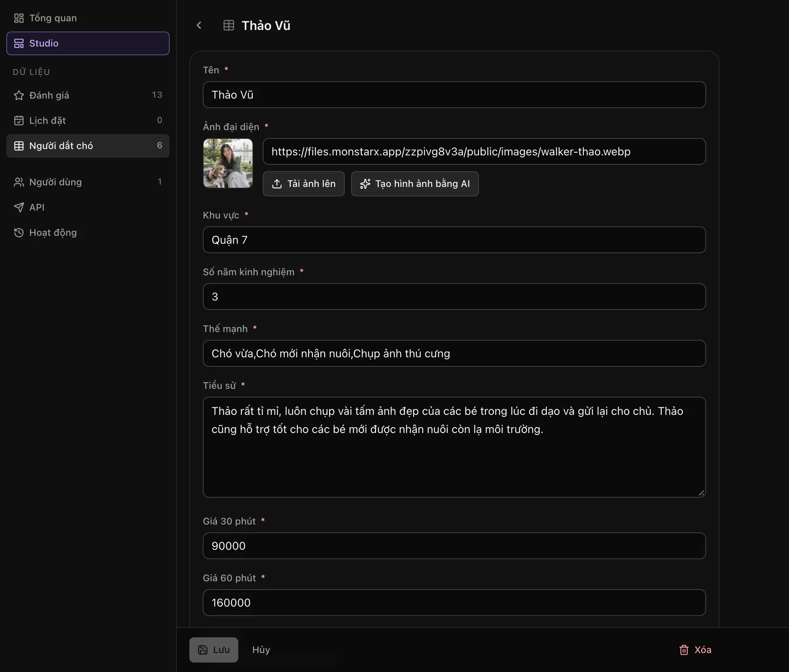The height and width of the screenshot is (672, 789).
Task: Click the Lưu save button
Action: coord(213,650)
